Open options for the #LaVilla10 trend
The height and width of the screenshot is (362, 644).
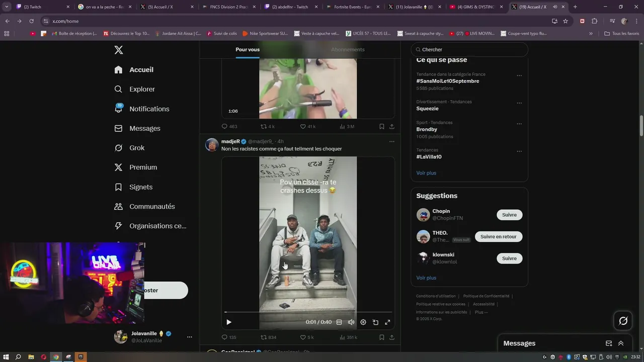[519, 151]
